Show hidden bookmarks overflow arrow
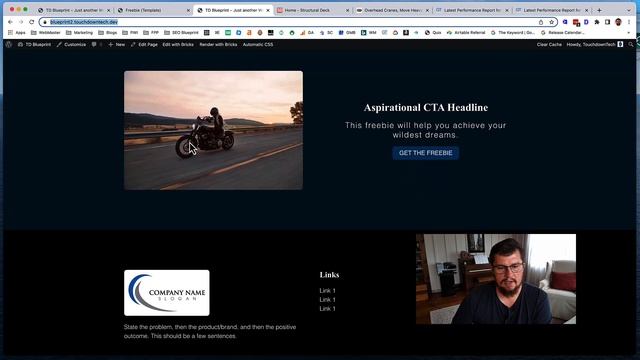640x360 pixels. (x=629, y=33)
